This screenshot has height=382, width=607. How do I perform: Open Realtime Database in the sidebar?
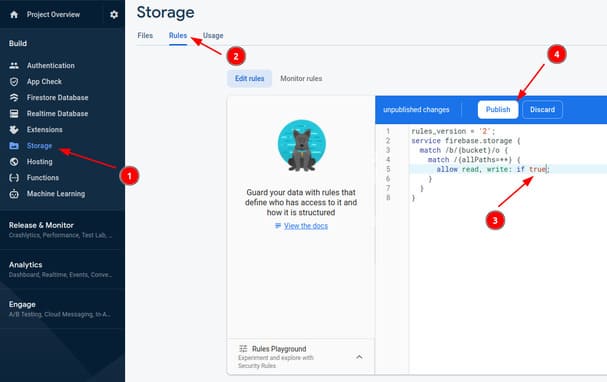(x=57, y=114)
